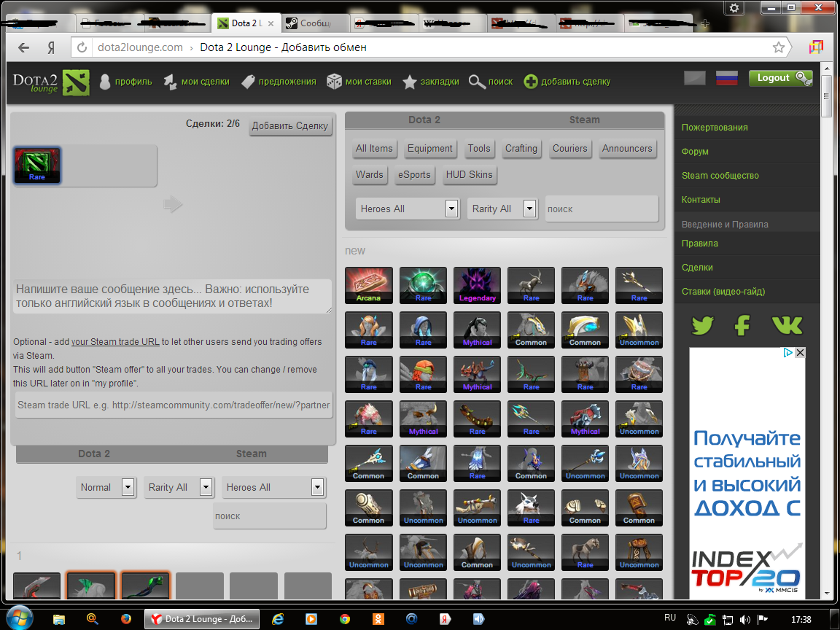Open Пожертвования in the sidebar
The height and width of the screenshot is (630, 840).
(x=714, y=128)
